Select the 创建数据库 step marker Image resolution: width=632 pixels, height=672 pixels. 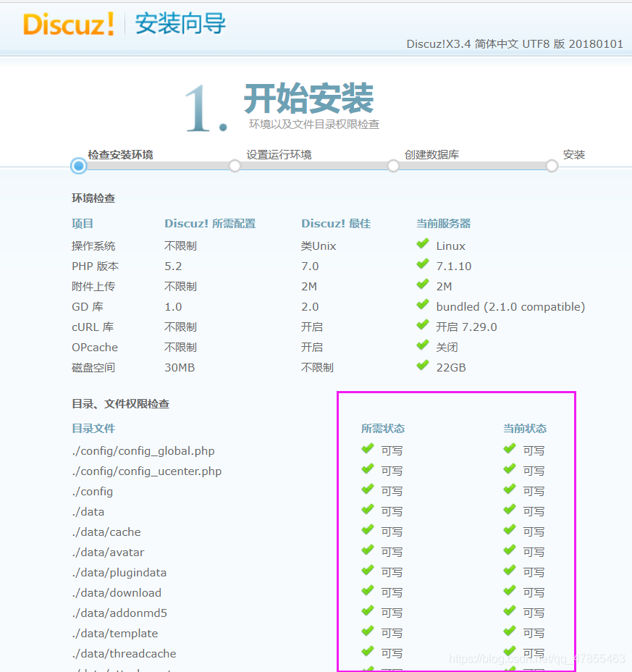pyautogui.click(x=393, y=166)
